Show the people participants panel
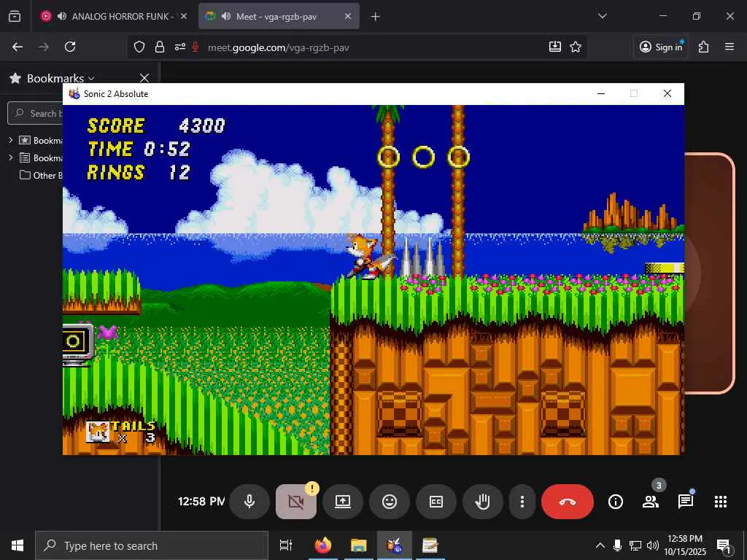 [650, 502]
